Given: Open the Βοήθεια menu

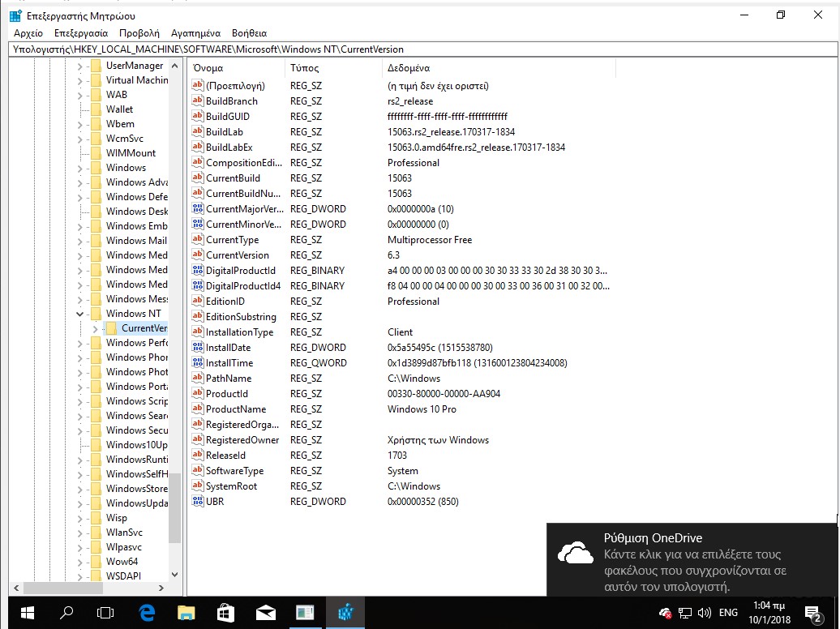Looking at the screenshot, I should pos(249,33).
